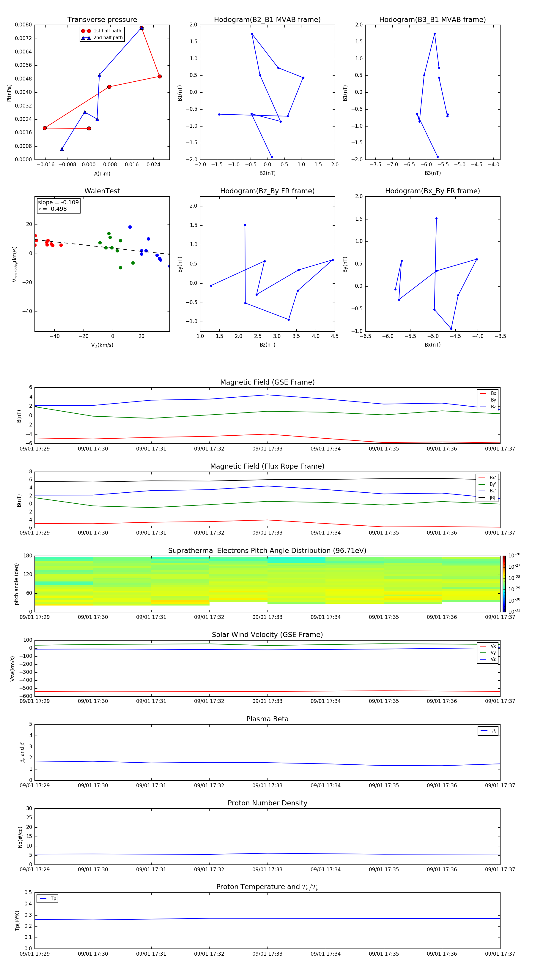Click 'Bx(nT)' x-axis label
Viewport: 535px width, 980px height.
(432, 345)
